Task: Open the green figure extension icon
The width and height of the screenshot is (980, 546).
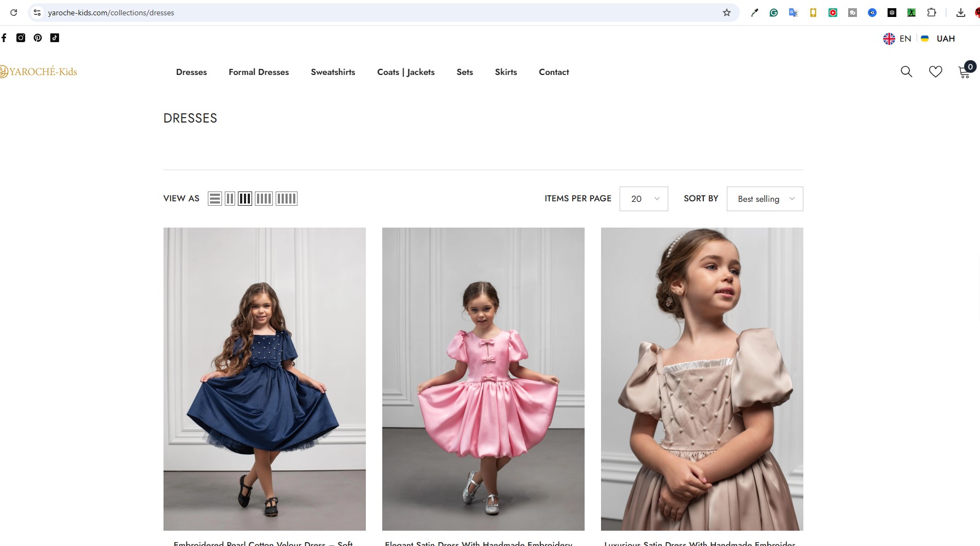Action: pos(912,13)
